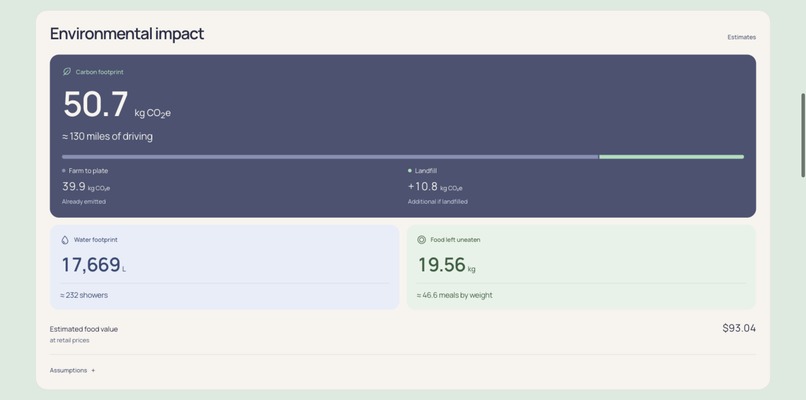Screen dimensions: 806x400
Task: Click the 17,669 water footprint value
Action: coord(91,265)
